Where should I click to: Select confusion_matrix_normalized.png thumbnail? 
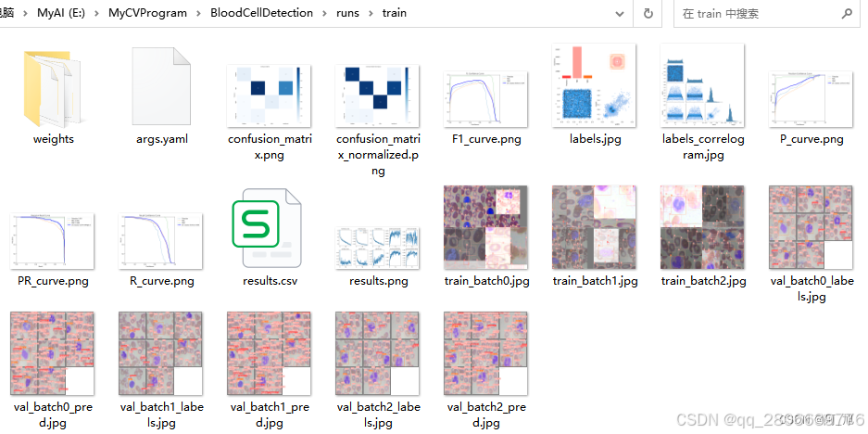point(378,96)
